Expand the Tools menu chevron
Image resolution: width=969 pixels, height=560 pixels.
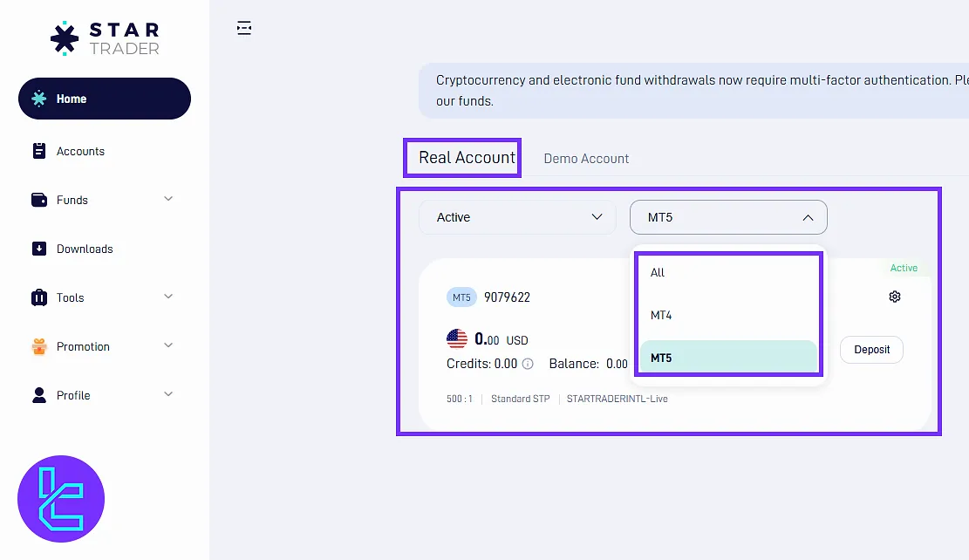(168, 297)
